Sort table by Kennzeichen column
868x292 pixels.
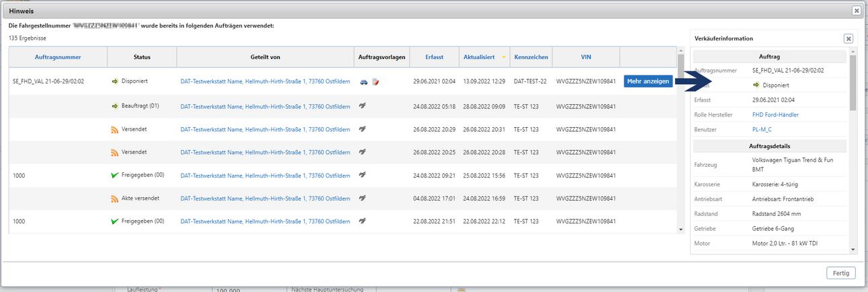[531, 57]
